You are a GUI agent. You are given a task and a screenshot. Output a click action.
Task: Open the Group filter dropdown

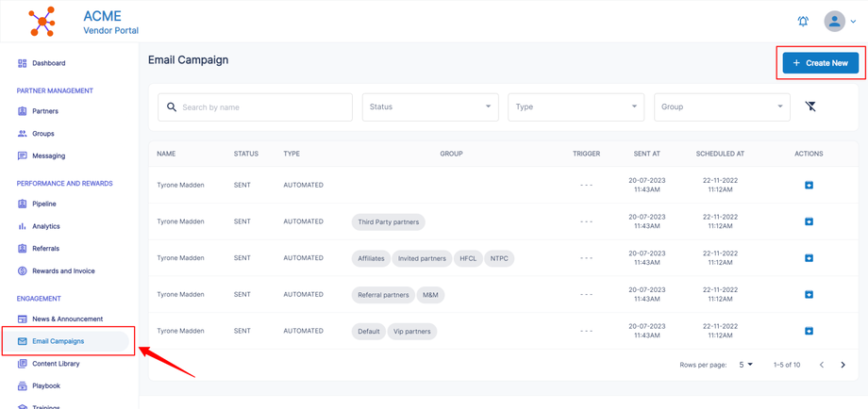722,106
